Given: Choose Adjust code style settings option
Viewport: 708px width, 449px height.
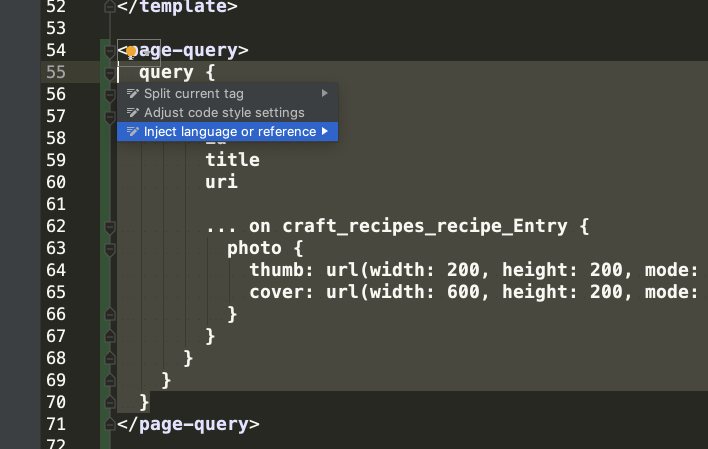Looking at the screenshot, I should (223, 112).
